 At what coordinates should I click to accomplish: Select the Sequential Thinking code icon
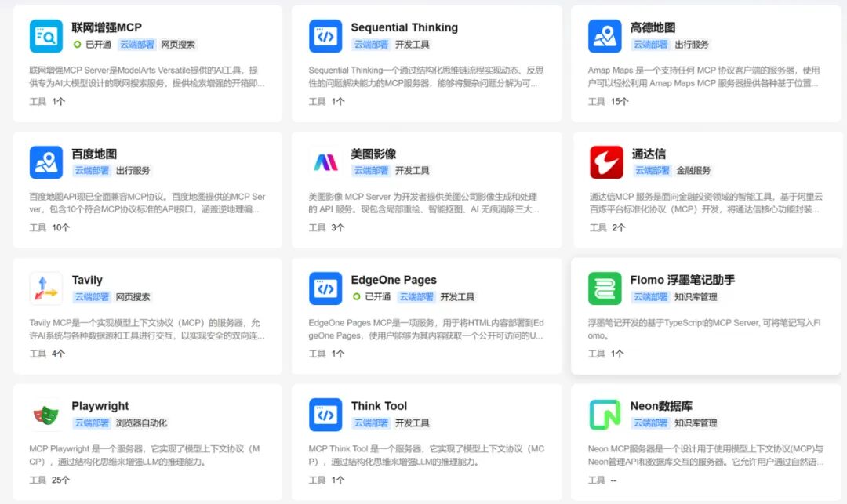pyautogui.click(x=325, y=35)
